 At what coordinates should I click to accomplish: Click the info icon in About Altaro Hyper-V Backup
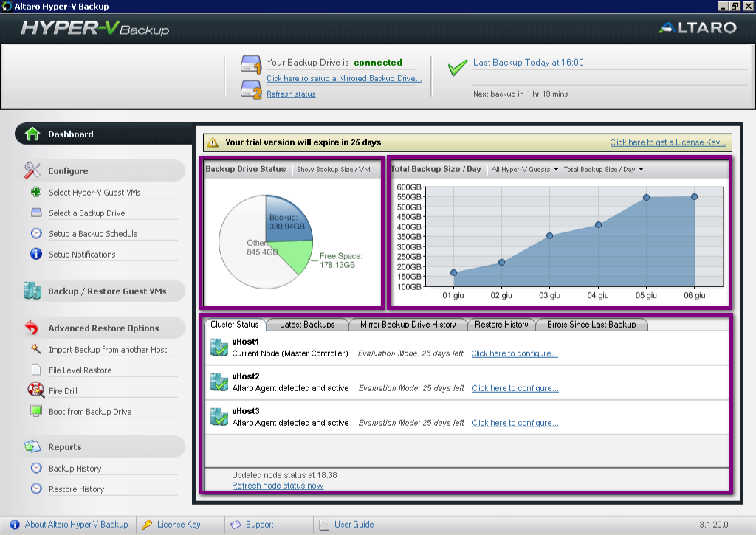pyautogui.click(x=15, y=525)
